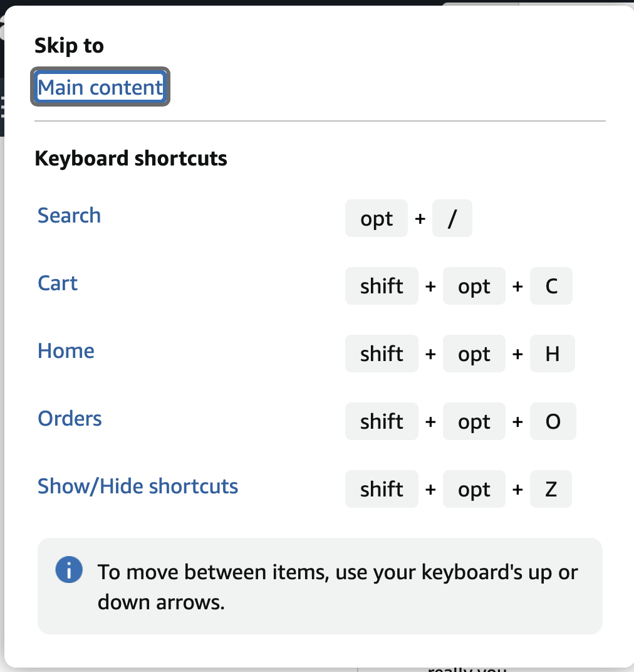The width and height of the screenshot is (634, 672).
Task: Click the C key badge
Action: tap(551, 286)
